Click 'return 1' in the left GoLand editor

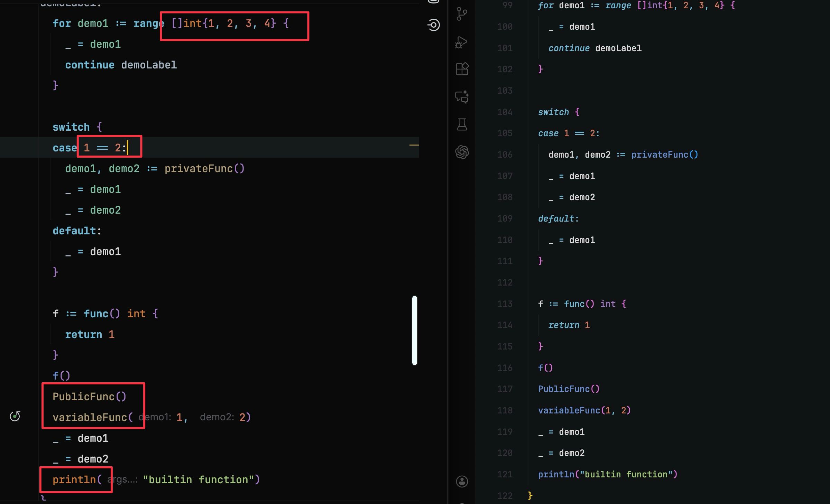click(90, 335)
